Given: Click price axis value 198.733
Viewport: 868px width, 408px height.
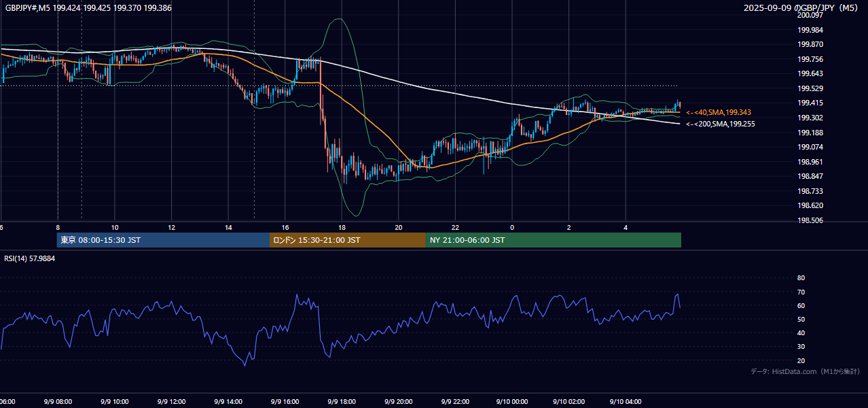Looking at the screenshot, I should pyautogui.click(x=810, y=191).
